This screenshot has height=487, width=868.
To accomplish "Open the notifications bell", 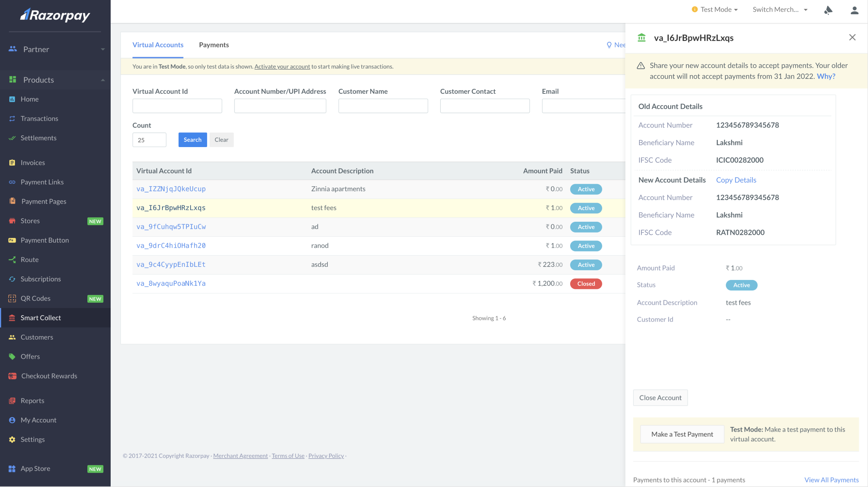I will 828,11.
